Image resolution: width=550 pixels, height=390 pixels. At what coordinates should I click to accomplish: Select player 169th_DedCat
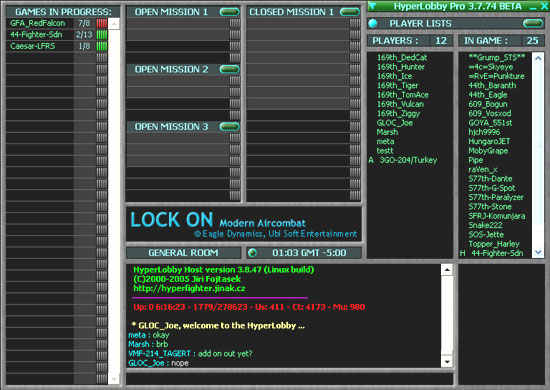click(x=402, y=58)
